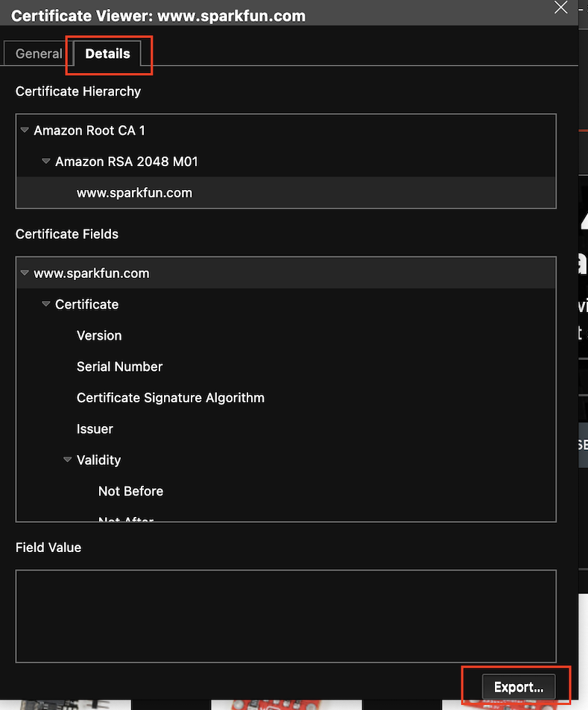
Task: Select the Details tab
Action: point(107,54)
